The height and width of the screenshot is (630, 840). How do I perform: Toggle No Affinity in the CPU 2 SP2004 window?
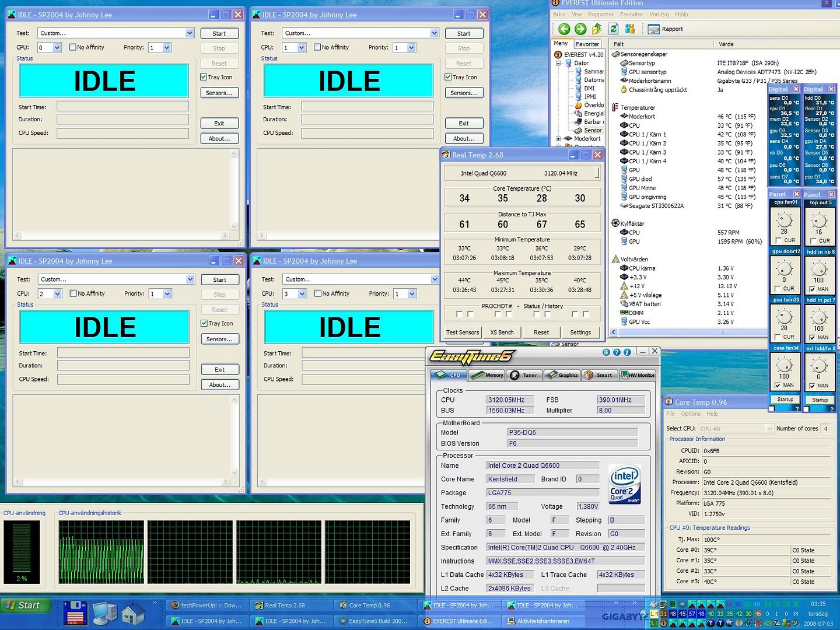[x=73, y=293]
